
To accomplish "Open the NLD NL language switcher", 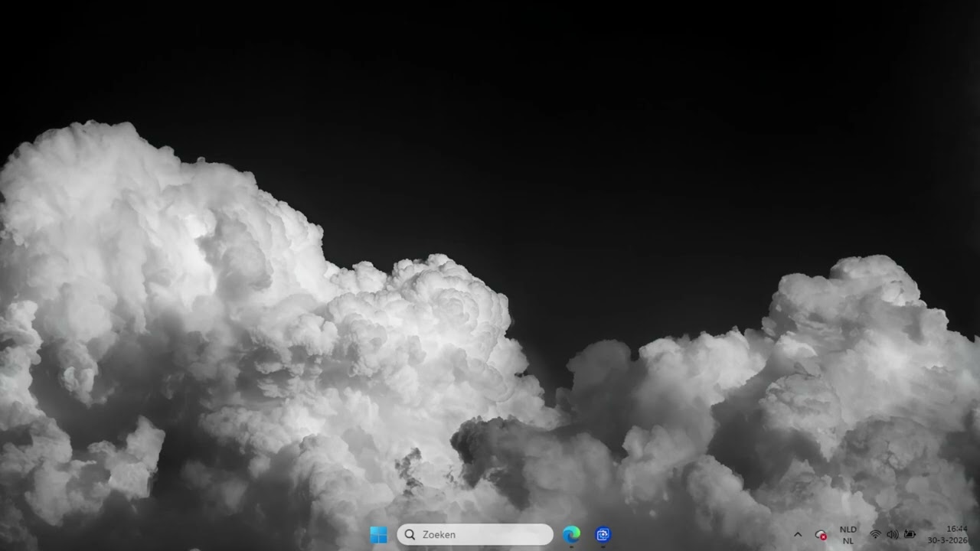I will click(848, 535).
